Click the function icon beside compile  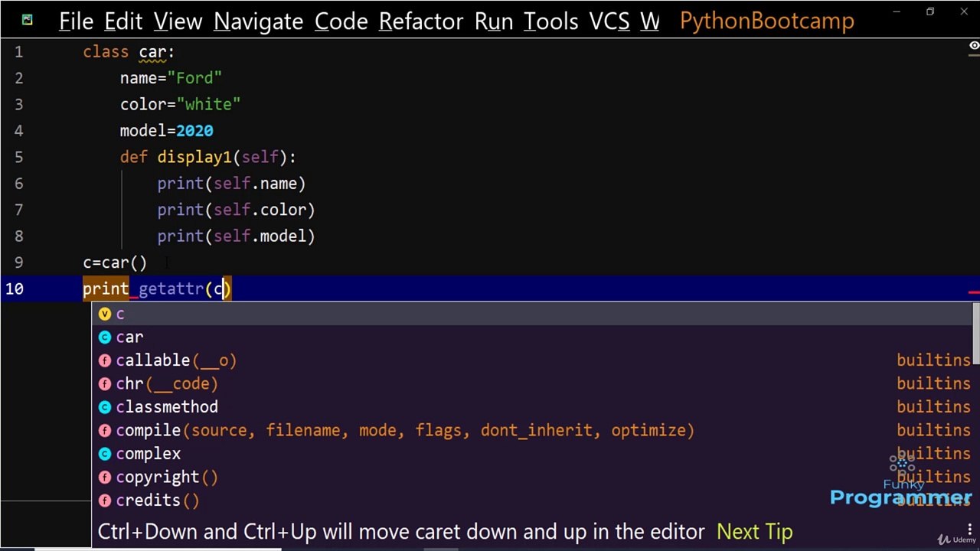(105, 430)
